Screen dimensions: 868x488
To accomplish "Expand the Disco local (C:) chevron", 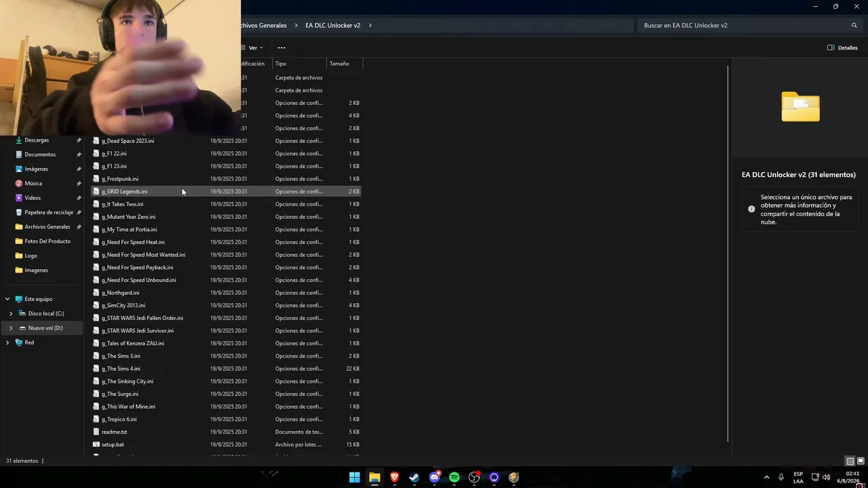I will pyautogui.click(x=11, y=314).
